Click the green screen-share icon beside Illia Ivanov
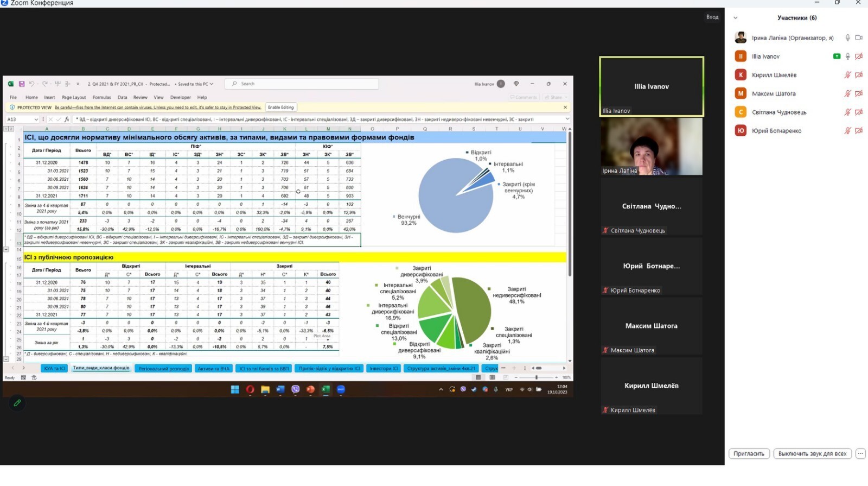 pyautogui.click(x=837, y=56)
